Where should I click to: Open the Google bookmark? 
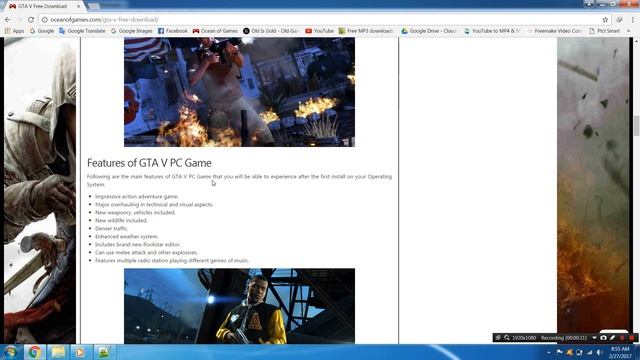click(x=42, y=31)
